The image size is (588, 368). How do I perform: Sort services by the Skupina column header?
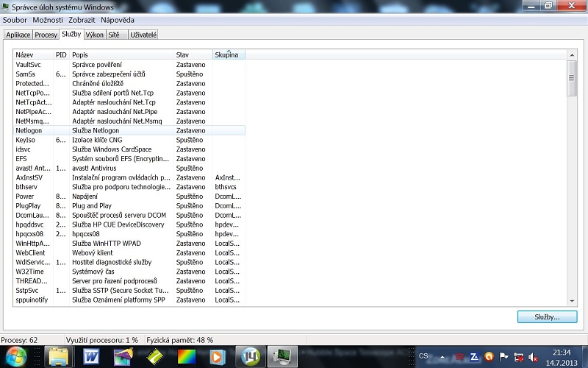point(228,55)
